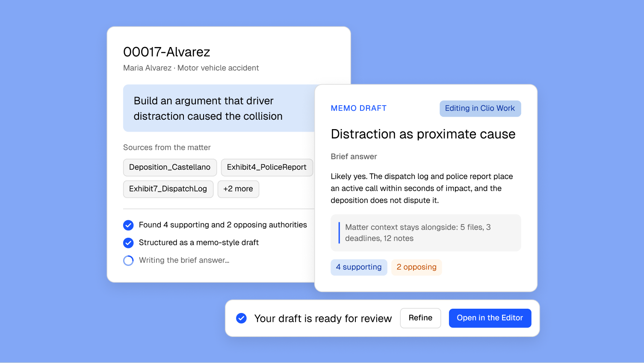644x363 pixels.
Task: Click the Refine button
Action: tap(420, 318)
